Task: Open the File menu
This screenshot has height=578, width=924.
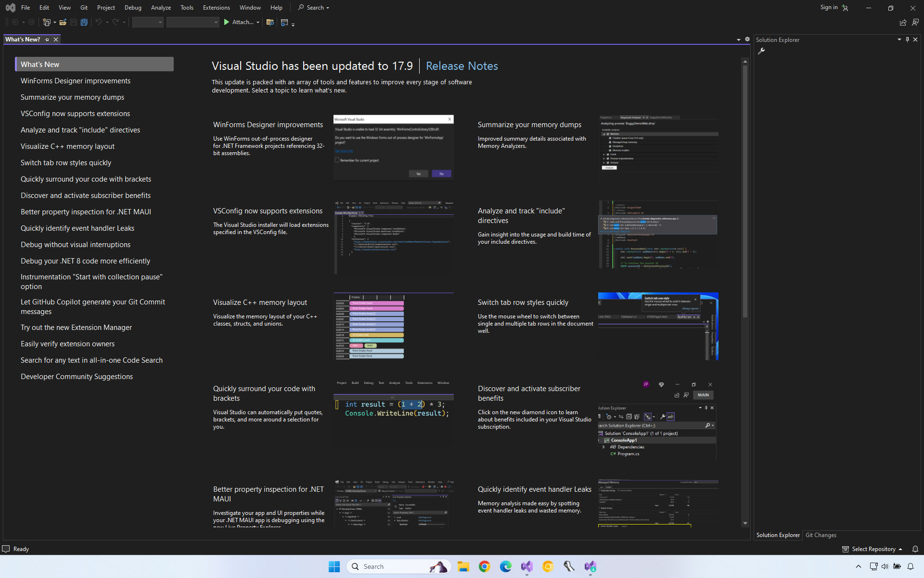Action: pyautogui.click(x=26, y=8)
